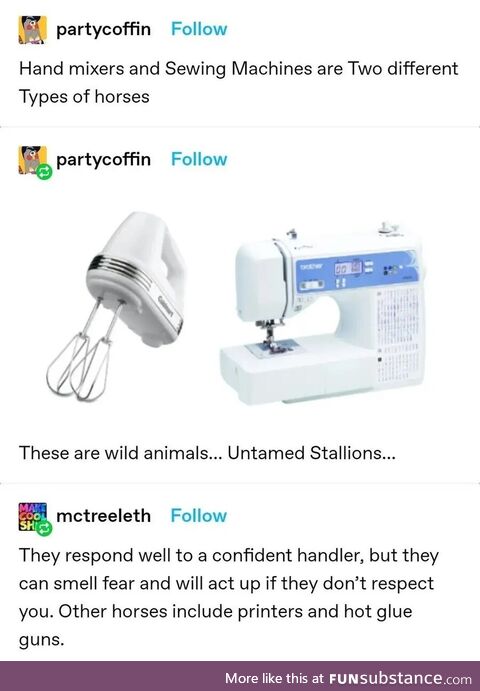Screen dimensions: 480x691
Task: View the hand mixer image
Action: (116, 306)
